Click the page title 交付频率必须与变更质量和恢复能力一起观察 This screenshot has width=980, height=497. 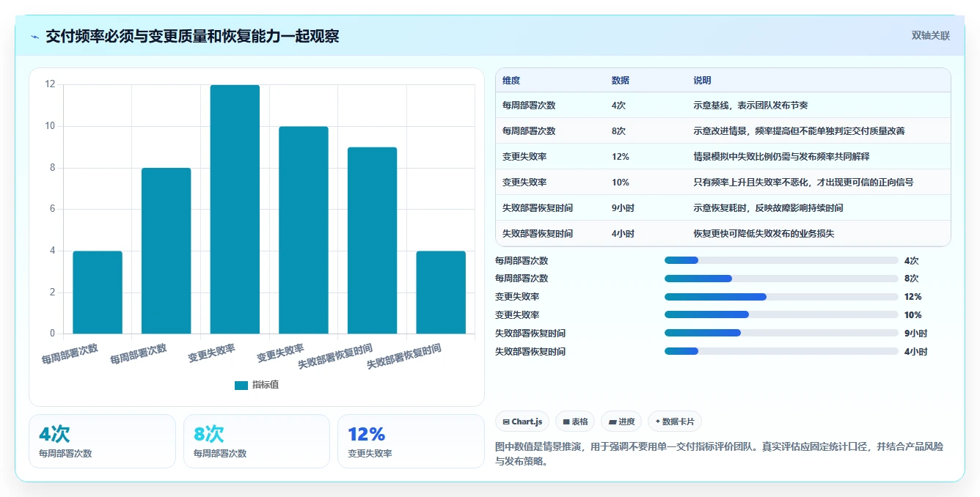coord(192,37)
